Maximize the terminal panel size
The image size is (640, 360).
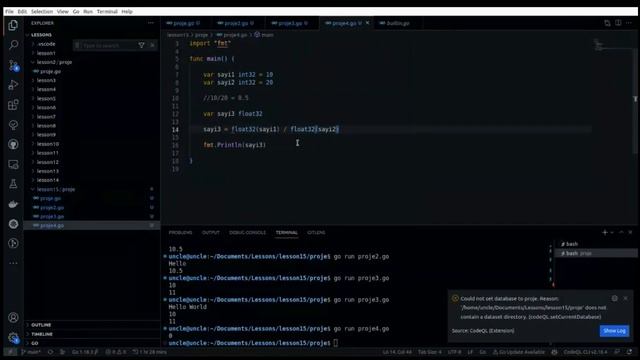click(621, 232)
